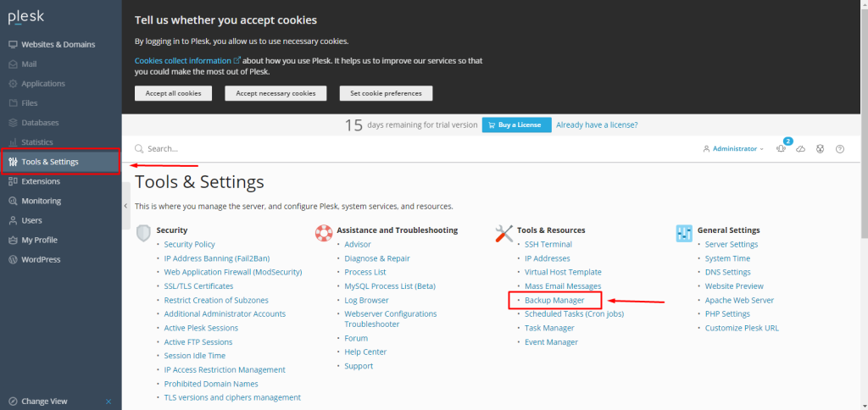The width and height of the screenshot is (868, 410).
Task: Open Event Manager
Action: click(551, 342)
